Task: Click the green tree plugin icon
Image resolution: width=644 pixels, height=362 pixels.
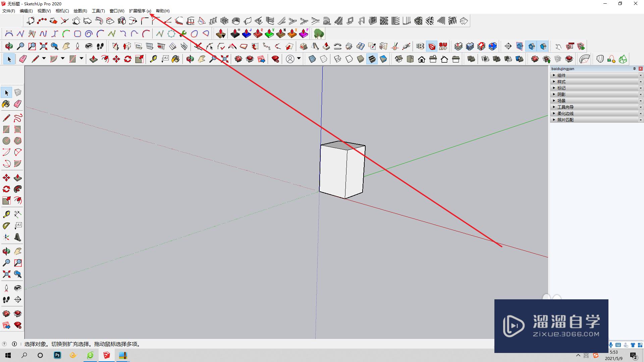Action: pos(319,34)
